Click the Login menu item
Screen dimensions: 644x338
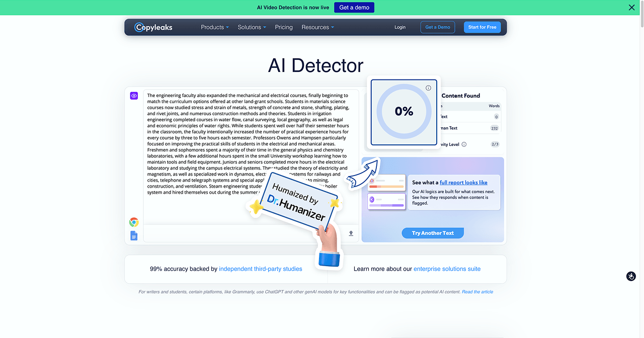[x=400, y=27]
